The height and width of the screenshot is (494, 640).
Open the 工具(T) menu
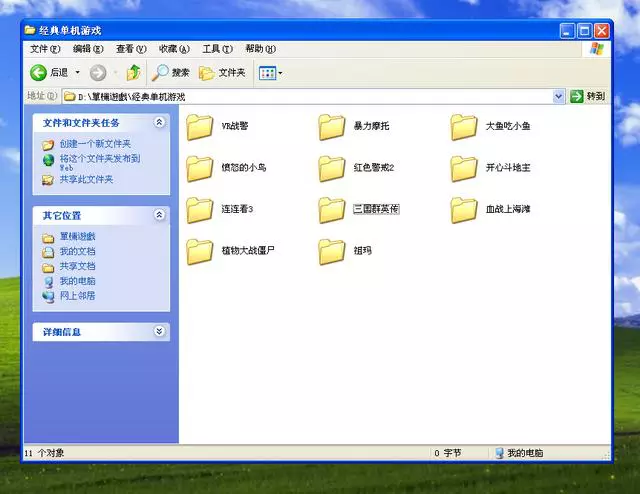pos(217,49)
